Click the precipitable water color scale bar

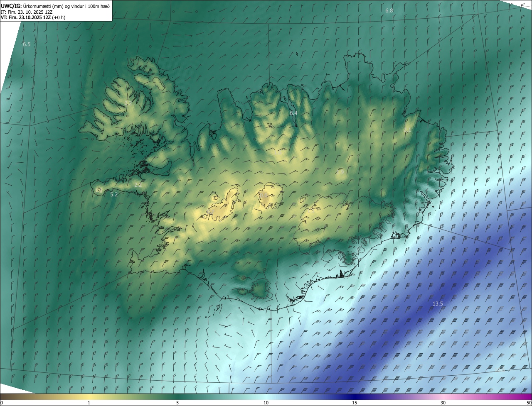(266, 396)
